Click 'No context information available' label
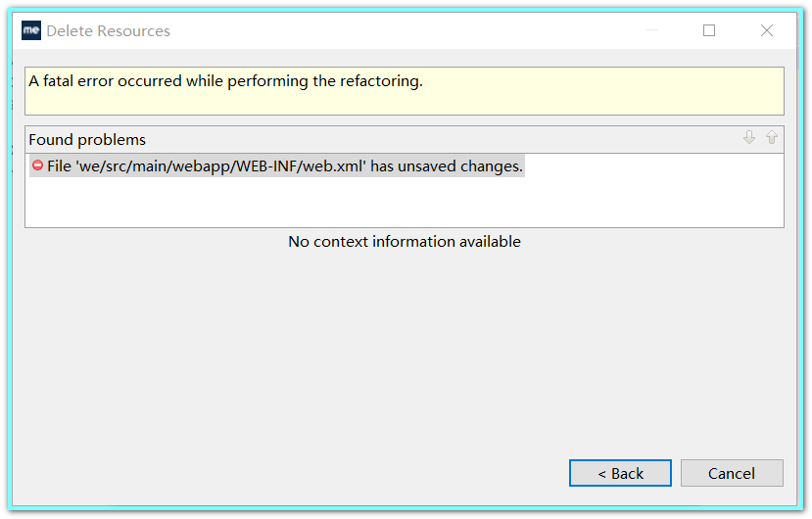This screenshot has height=519, width=812. 404,241
